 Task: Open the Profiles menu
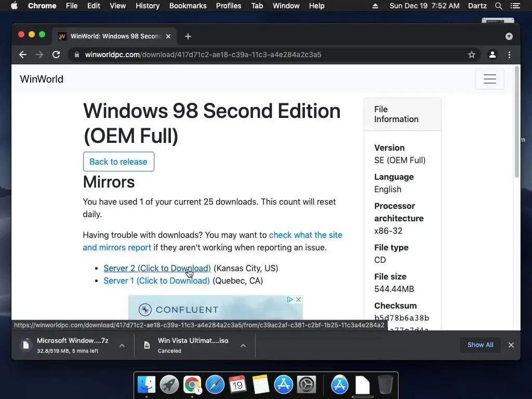(229, 6)
